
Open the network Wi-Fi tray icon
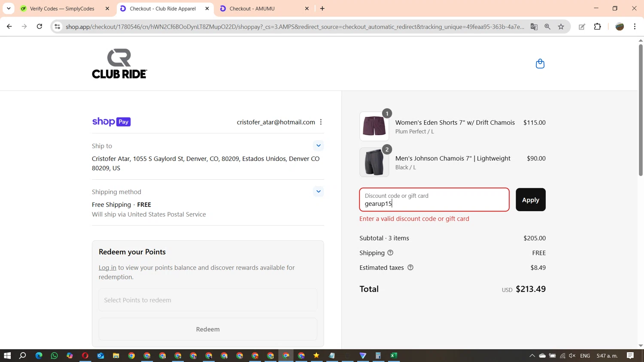(562, 356)
